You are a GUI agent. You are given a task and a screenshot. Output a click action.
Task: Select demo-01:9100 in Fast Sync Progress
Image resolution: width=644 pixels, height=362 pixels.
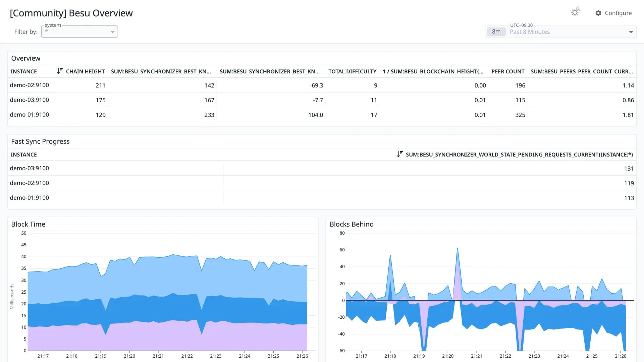coord(322,198)
